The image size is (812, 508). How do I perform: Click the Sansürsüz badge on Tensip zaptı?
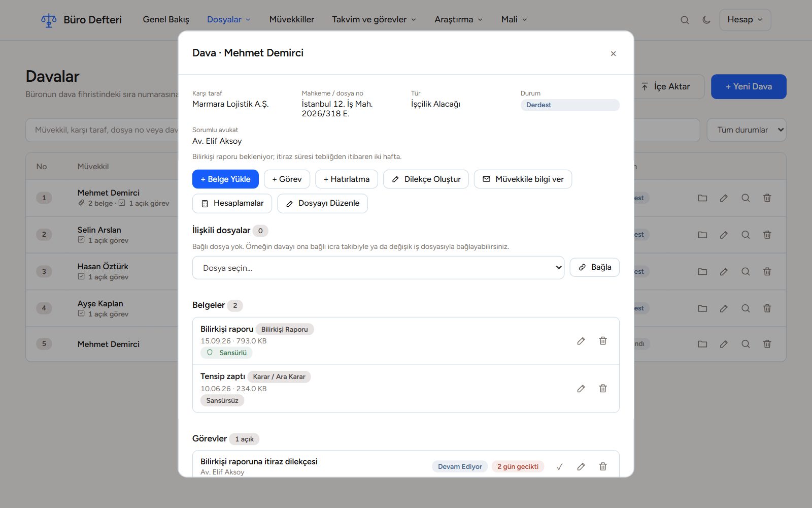(222, 400)
